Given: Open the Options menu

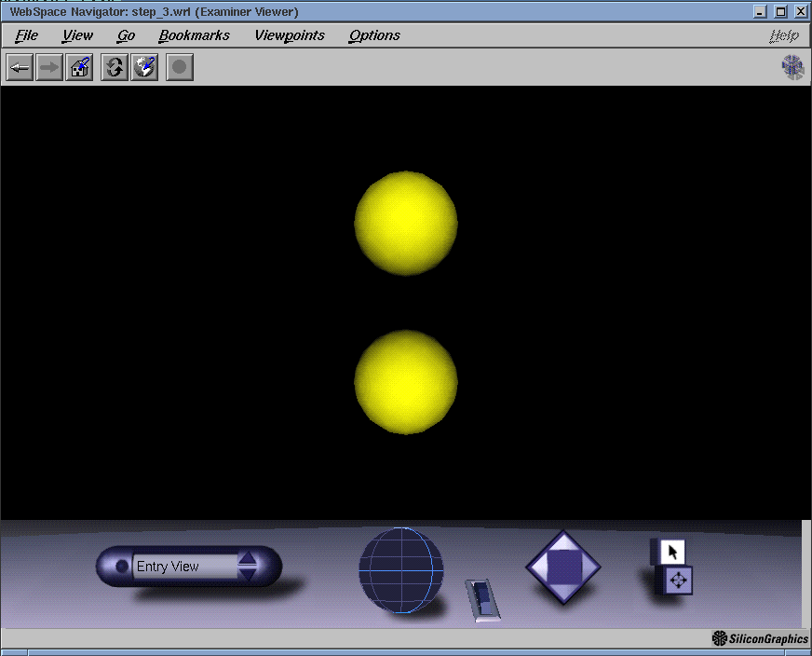Looking at the screenshot, I should (374, 35).
